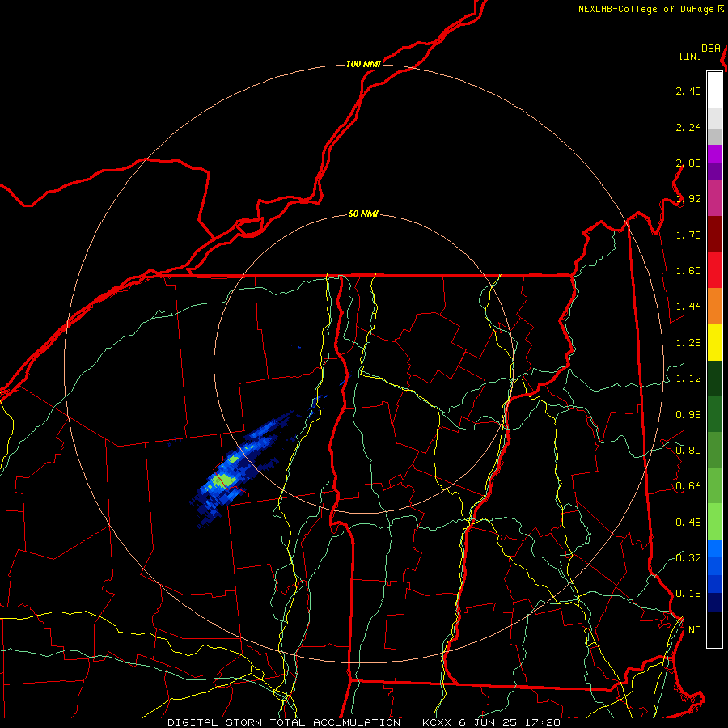Select the 0.48 legend value

688,523
